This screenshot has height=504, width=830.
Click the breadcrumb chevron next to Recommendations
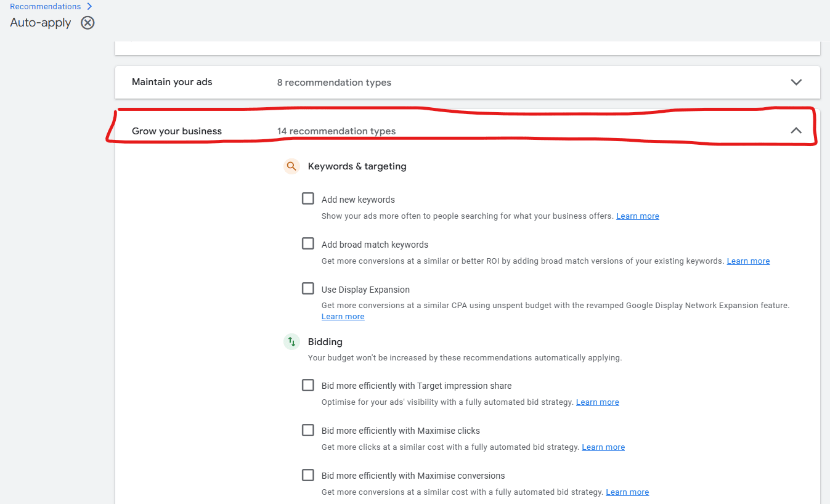point(89,6)
